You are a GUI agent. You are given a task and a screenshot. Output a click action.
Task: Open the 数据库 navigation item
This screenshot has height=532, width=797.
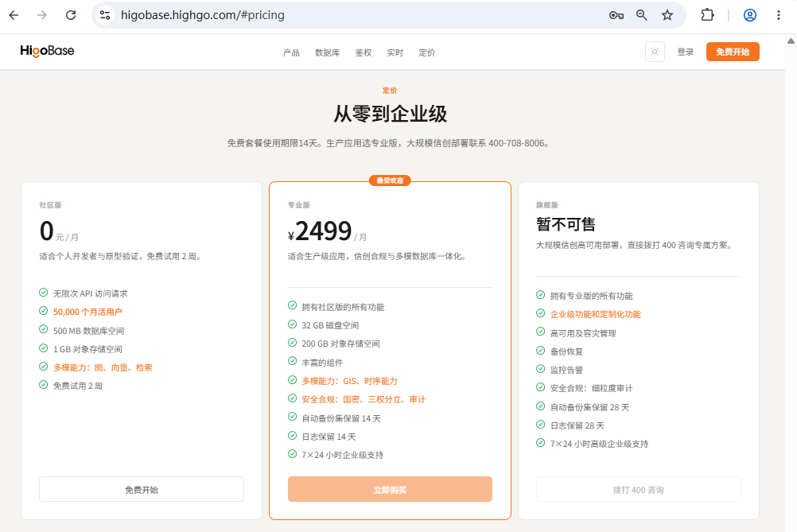(328, 52)
